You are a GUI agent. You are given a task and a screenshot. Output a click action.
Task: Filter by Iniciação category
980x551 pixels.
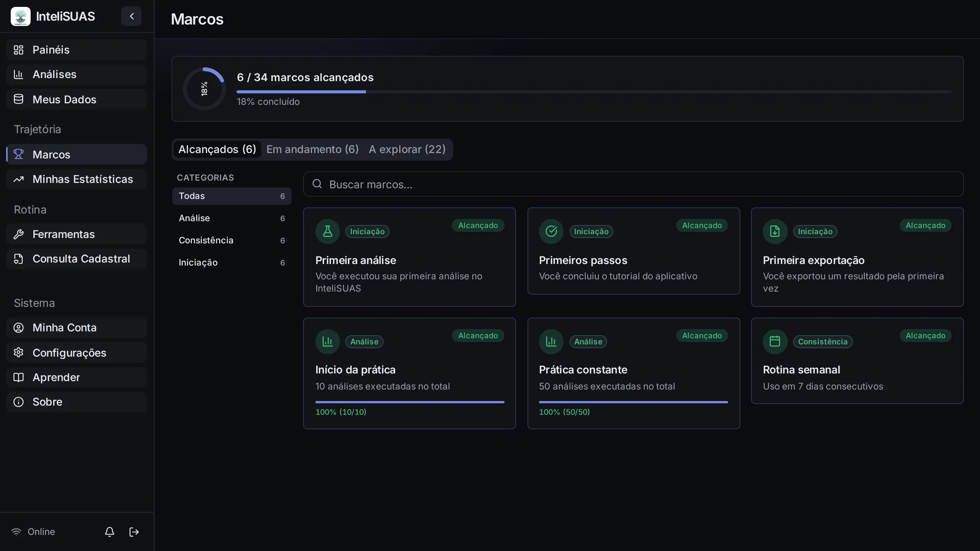click(x=232, y=262)
